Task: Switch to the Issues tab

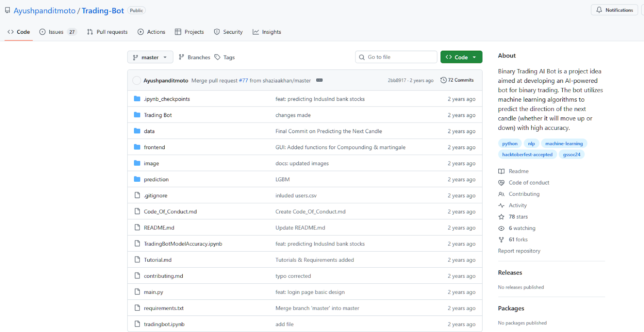Action: 57,32
